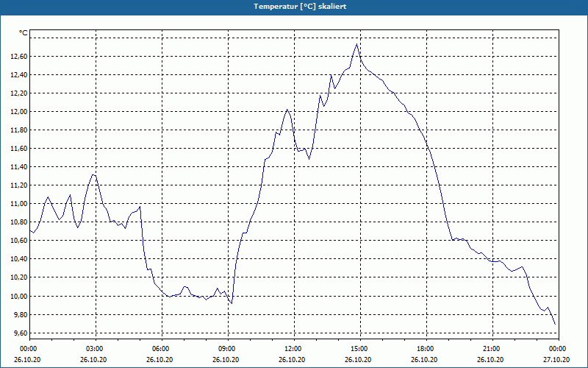This screenshot has height=368, width=588.
Task: Click the curve's final lowest point at midnight 27.10.20
Action: point(555,325)
